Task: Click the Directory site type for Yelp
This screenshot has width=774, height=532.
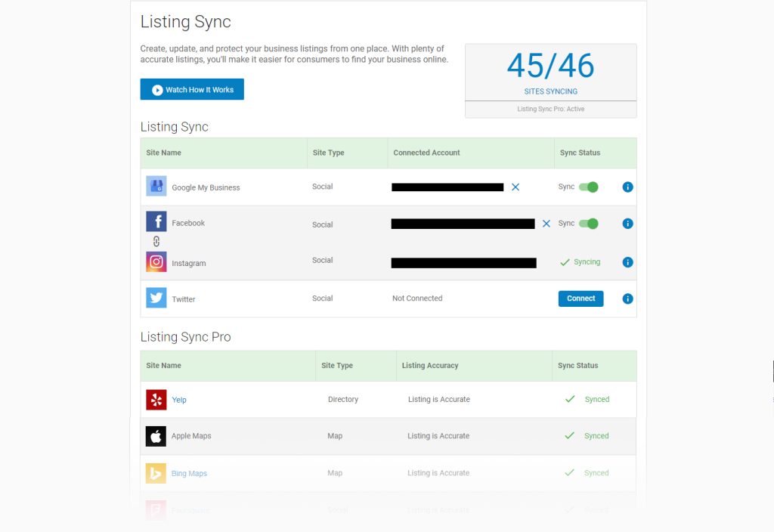Action: tap(343, 399)
